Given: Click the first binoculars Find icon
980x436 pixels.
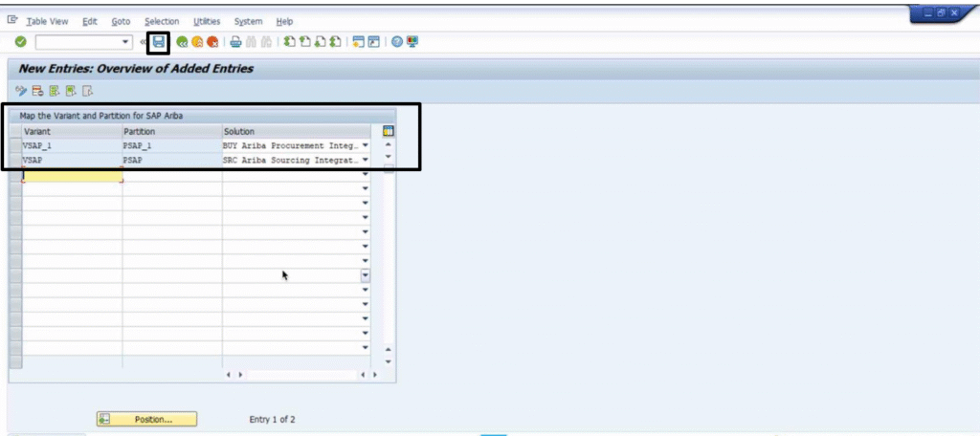Looking at the screenshot, I should tap(252, 42).
